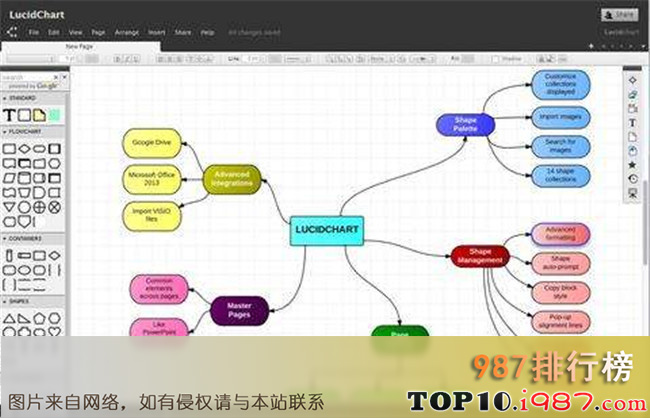Select the LUCIDCHART central node

(x=327, y=231)
